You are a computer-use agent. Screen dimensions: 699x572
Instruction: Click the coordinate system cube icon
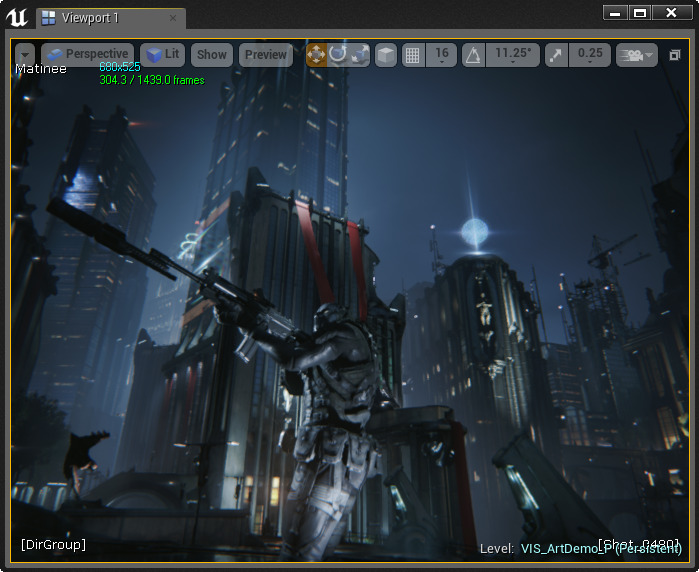point(386,55)
